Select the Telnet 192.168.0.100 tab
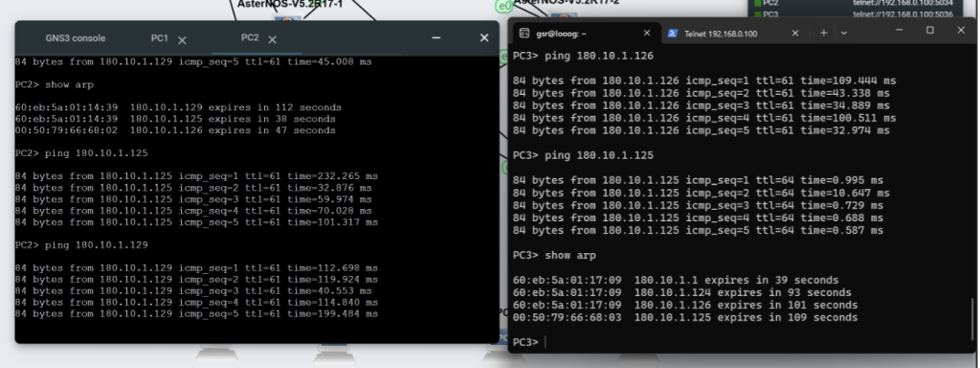 722,34
